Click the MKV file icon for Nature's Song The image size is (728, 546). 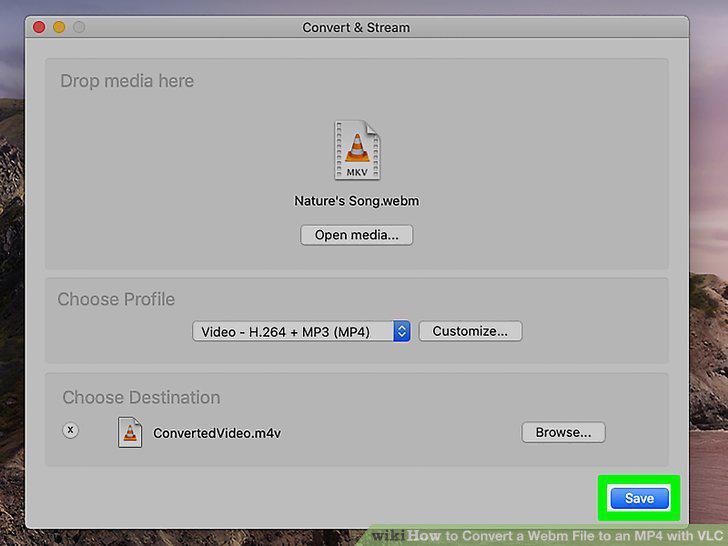[x=357, y=150]
